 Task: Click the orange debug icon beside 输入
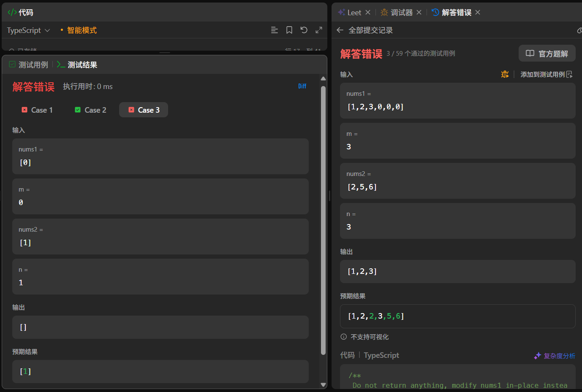coord(505,74)
